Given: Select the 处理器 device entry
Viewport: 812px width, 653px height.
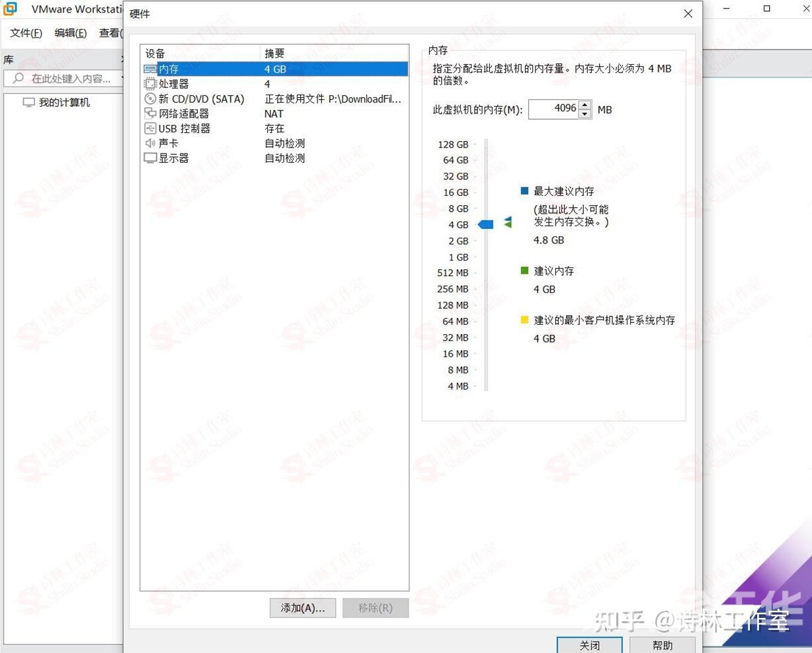Looking at the screenshot, I should [x=172, y=84].
